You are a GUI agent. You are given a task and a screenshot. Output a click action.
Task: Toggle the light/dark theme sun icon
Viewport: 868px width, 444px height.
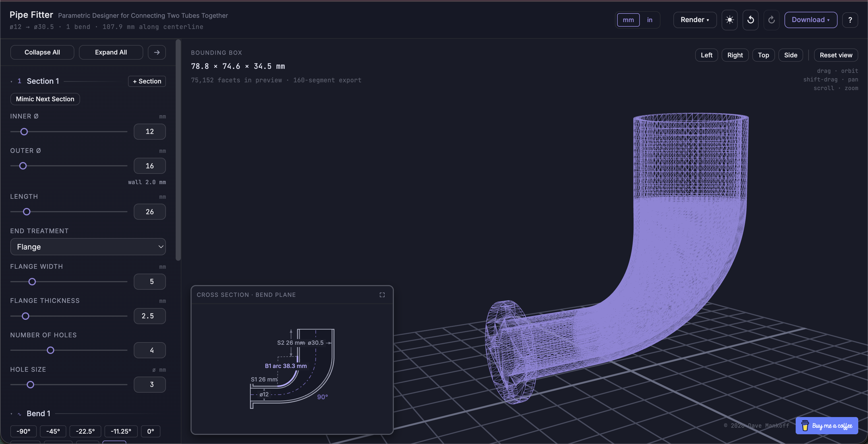point(730,20)
